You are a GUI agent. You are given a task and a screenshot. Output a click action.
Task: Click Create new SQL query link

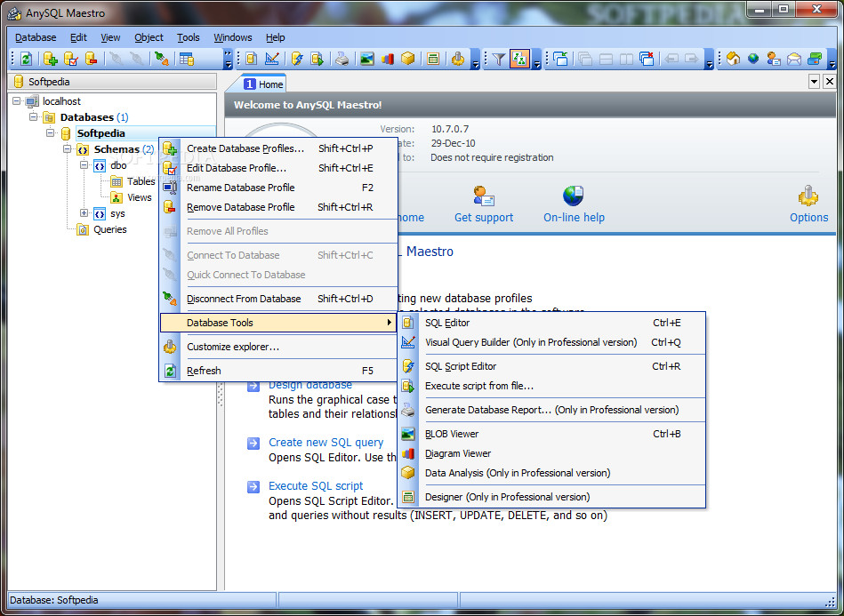[326, 443]
